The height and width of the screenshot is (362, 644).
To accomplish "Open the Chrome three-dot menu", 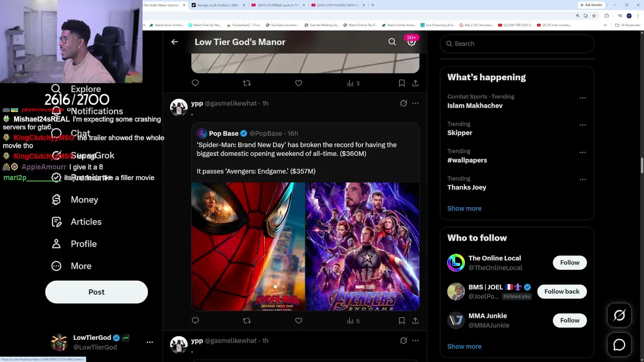I will pos(637,16).
